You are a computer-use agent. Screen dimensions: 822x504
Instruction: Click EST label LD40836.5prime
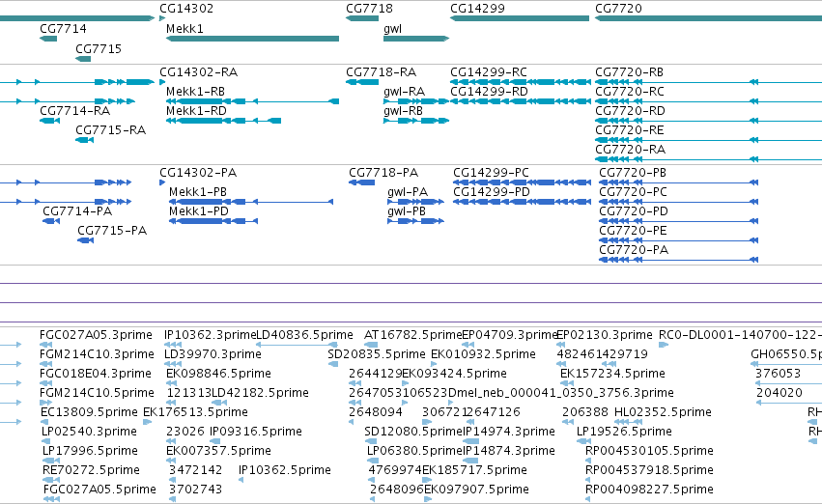point(304,335)
